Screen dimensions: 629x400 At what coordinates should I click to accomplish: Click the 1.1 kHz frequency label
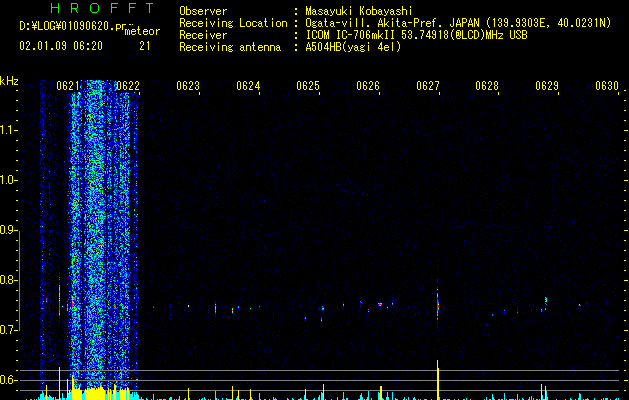[x=9, y=130]
